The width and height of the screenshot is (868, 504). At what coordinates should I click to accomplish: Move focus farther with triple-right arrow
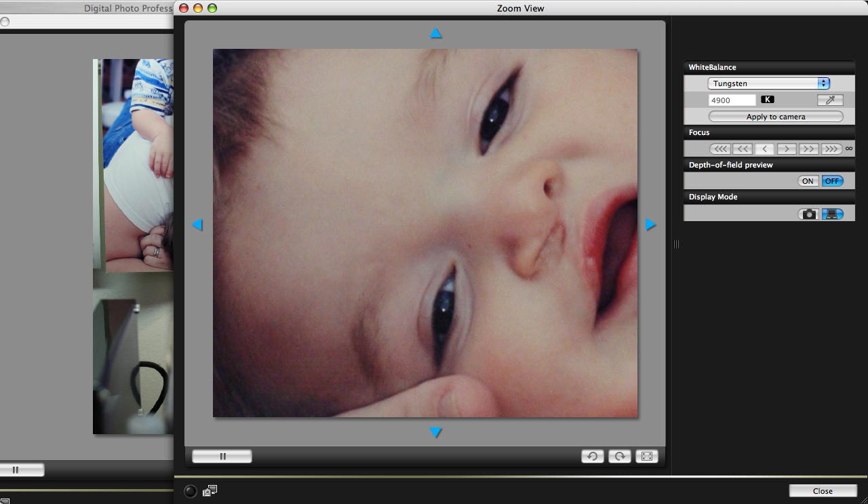coord(831,149)
